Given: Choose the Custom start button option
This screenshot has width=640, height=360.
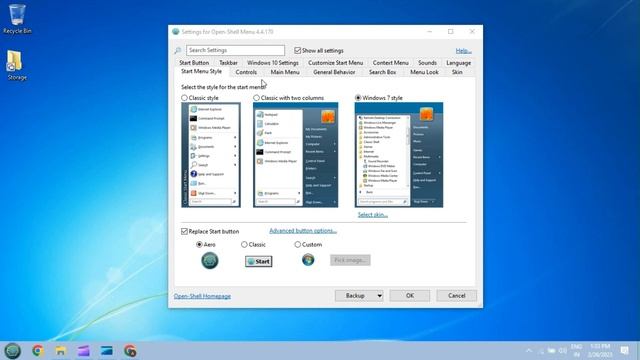Looking at the screenshot, I should (x=298, y=244).
